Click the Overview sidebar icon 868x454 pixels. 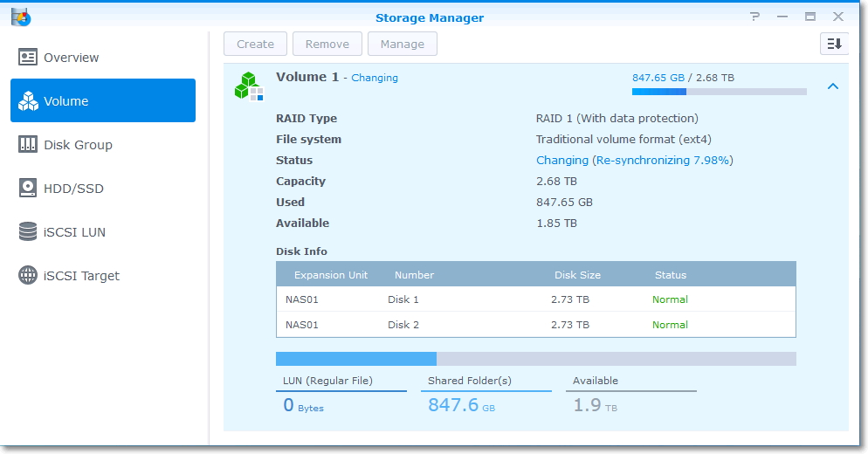click(x=28, y=57)
